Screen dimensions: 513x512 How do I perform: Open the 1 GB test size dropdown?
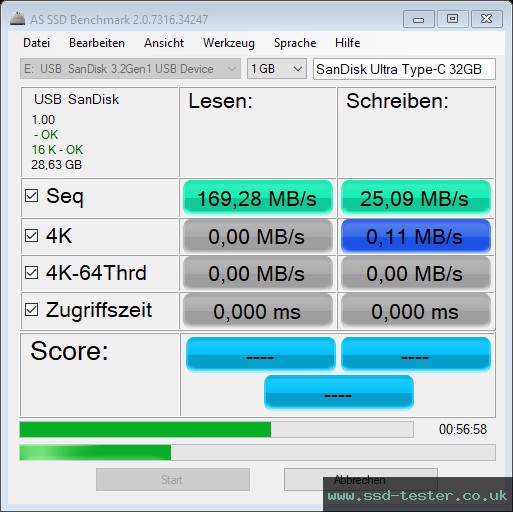click(x=277, y=69)
